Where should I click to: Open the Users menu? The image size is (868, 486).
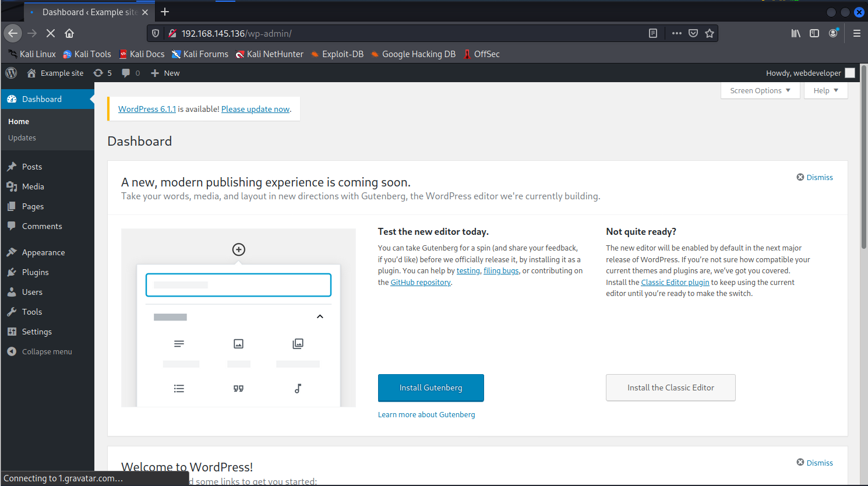click(x=47, y=292)
